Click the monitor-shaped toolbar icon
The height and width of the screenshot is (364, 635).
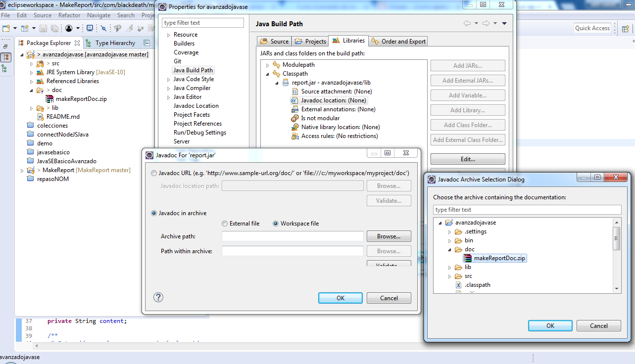90,28
